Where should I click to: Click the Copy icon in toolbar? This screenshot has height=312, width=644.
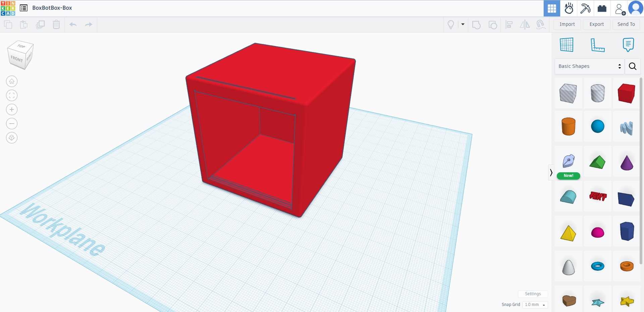coord(8,25)
